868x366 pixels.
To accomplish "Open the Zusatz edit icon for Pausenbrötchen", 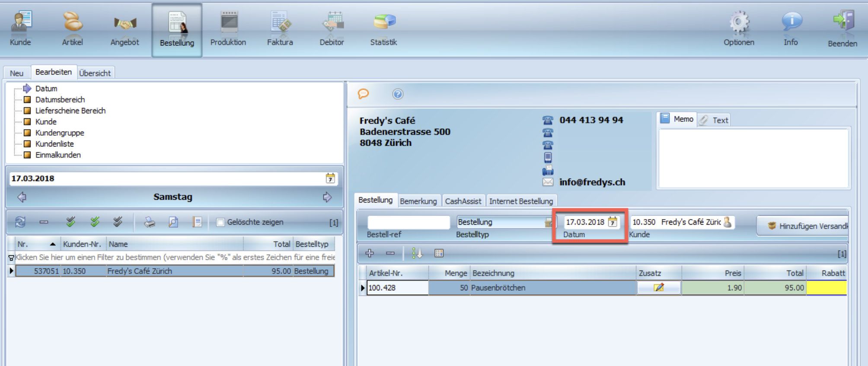I will pos(659,287).
